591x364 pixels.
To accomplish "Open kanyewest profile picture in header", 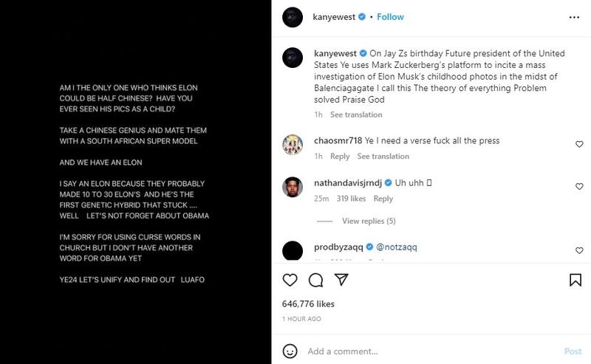I will pyautogui.click(x=293, y=16).
